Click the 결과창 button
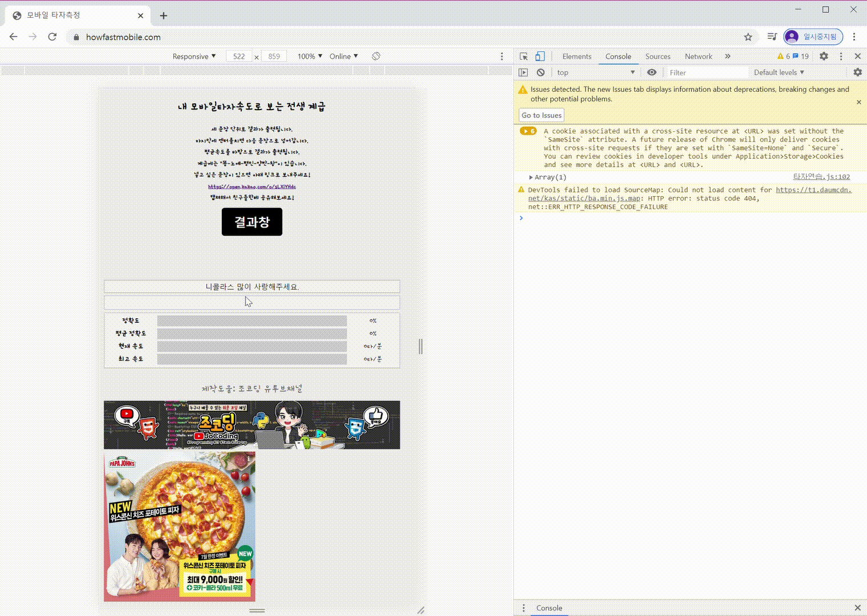867x616 pixels. pos(252,222)
